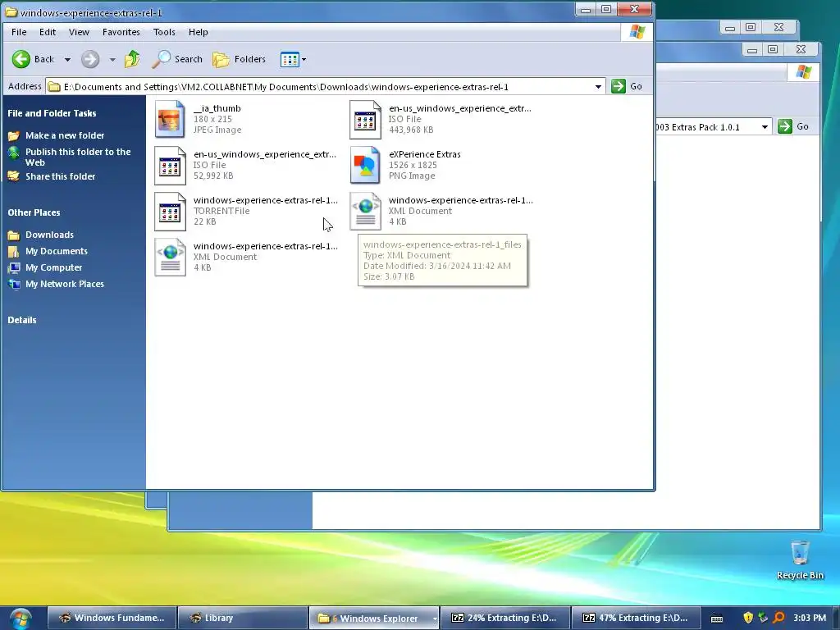Switch to Windows Fundame... taskbar button
The image size is (840, 630).
(112, 618)
